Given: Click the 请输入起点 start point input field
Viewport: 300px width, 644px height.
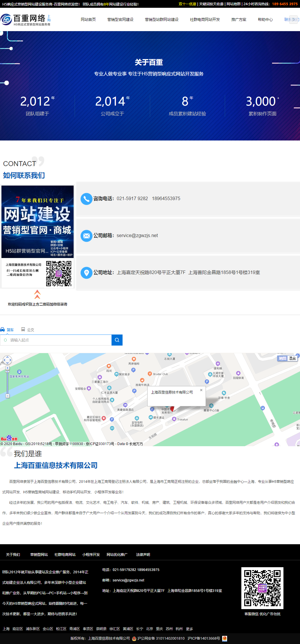Looking at the screenshot, I should point(58,340).
